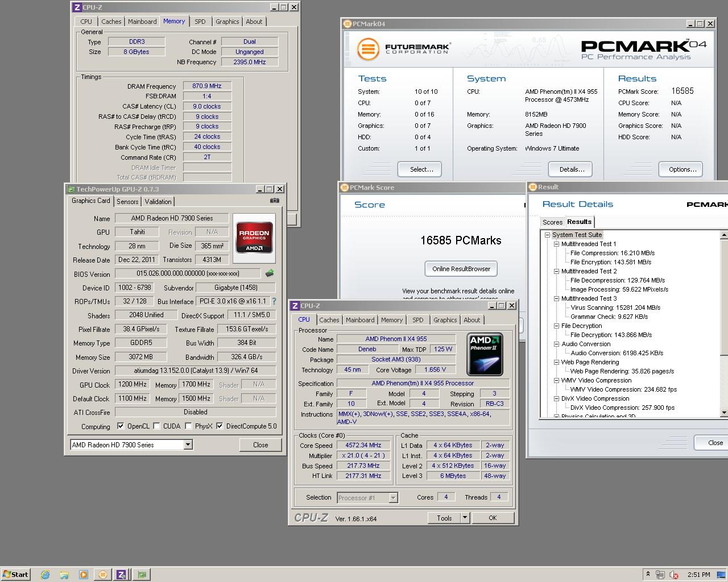Image resolution: width=728 pixels, height=582 pixels.
Task: Collapse the Multithreaded Test 2 node
Action: coord(557,271)
